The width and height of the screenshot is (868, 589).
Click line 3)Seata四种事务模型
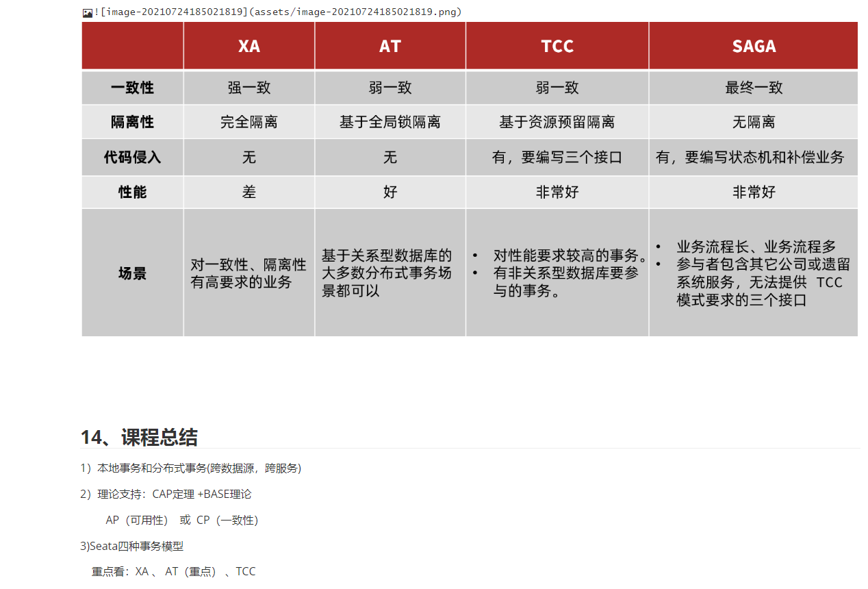click(132, 547)
